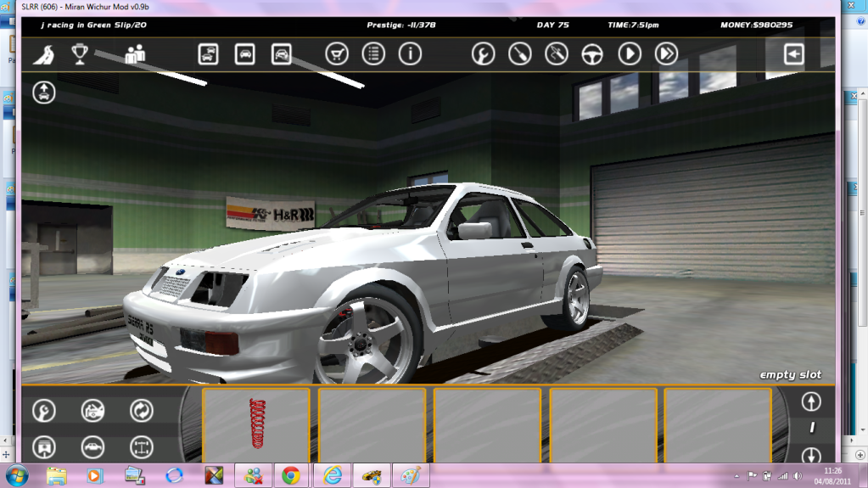Click the third framed car icon
This screenshot has width=868, height=488.
(281, 54)
